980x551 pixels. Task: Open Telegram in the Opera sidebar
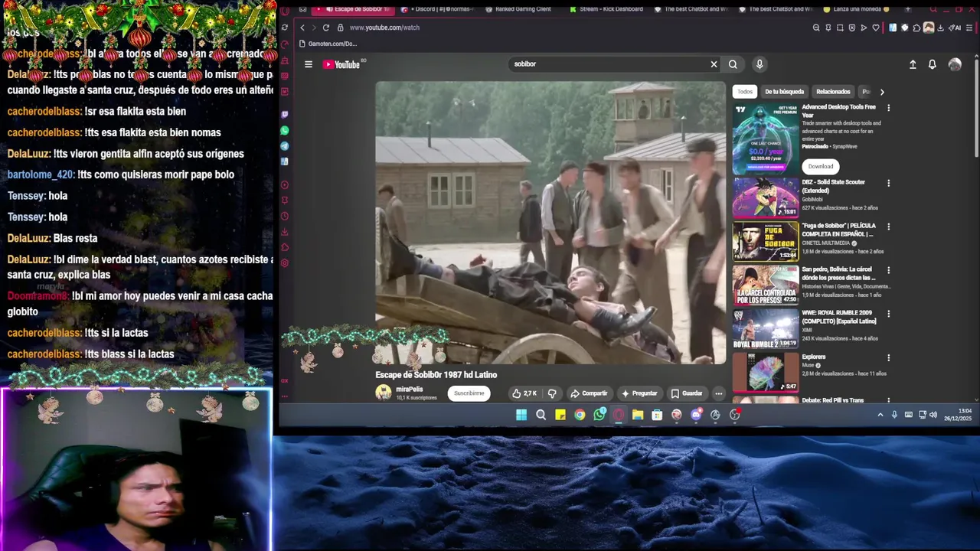tap(285, 146)
